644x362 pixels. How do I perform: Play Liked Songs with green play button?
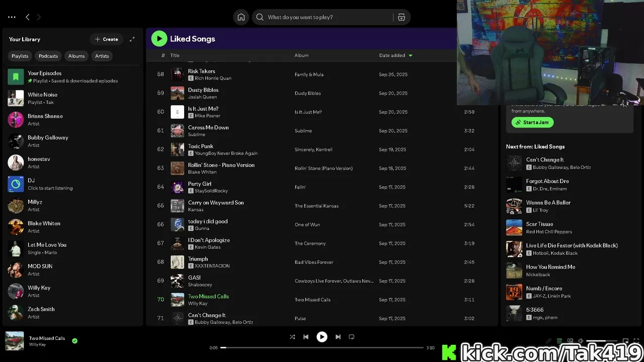click(x=159, y=38)
